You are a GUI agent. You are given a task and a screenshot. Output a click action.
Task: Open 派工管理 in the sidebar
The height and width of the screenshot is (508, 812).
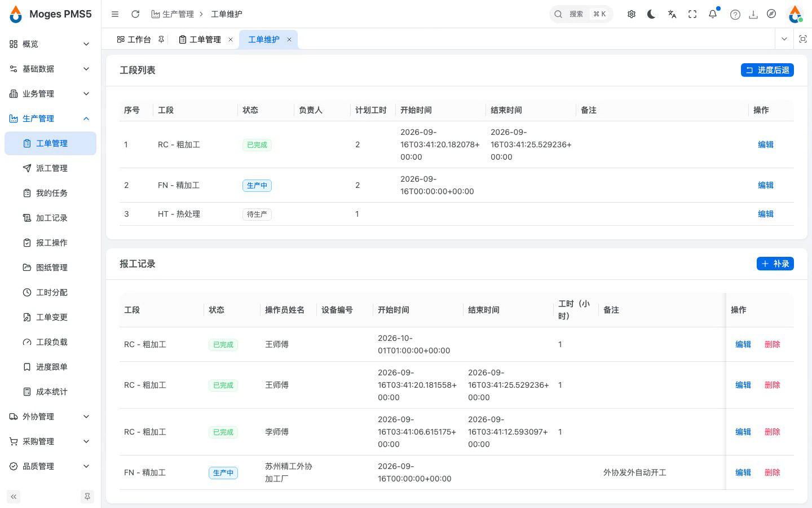(50, 168)
